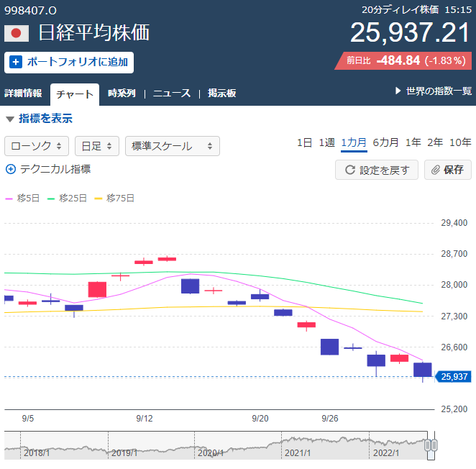The height and width of the screenshot is (469, 476).
Task: Click the 20分ディレイ株価 15:15 timestamp
Action: (416, 10)
